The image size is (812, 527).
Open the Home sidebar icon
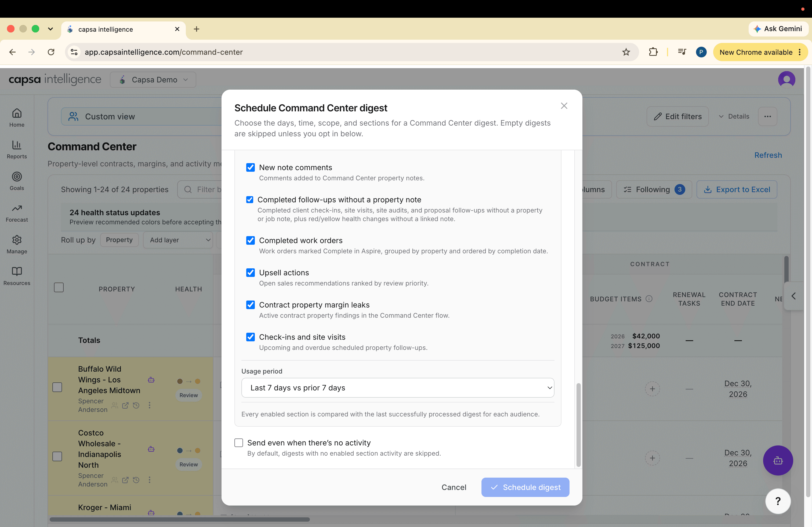pyautogui.click(x=17, y=118)
